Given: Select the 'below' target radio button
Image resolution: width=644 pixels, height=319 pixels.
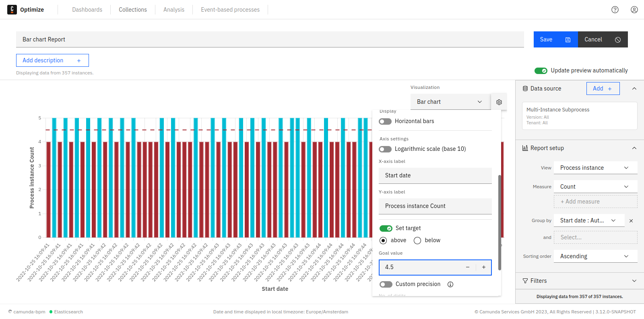Looking at the screenshot, I should pos(417,241).
